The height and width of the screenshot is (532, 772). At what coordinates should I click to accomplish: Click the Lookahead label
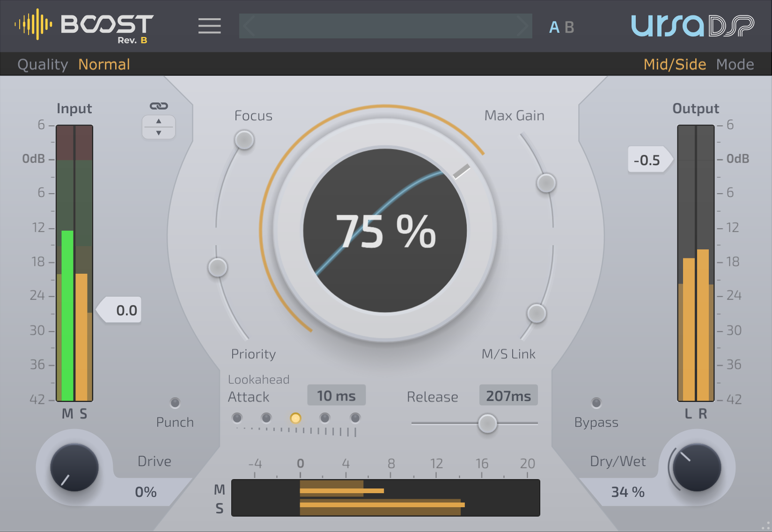(x=258, y=379)
